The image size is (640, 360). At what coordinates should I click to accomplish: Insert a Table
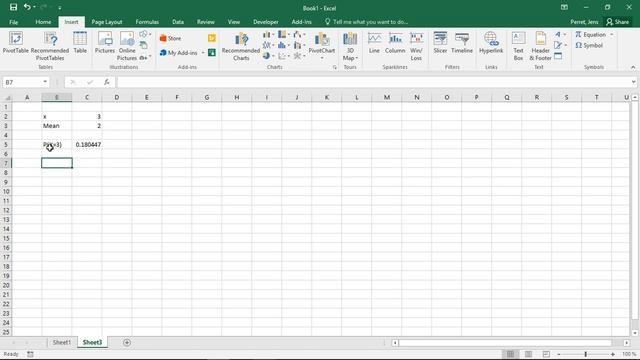80,42
